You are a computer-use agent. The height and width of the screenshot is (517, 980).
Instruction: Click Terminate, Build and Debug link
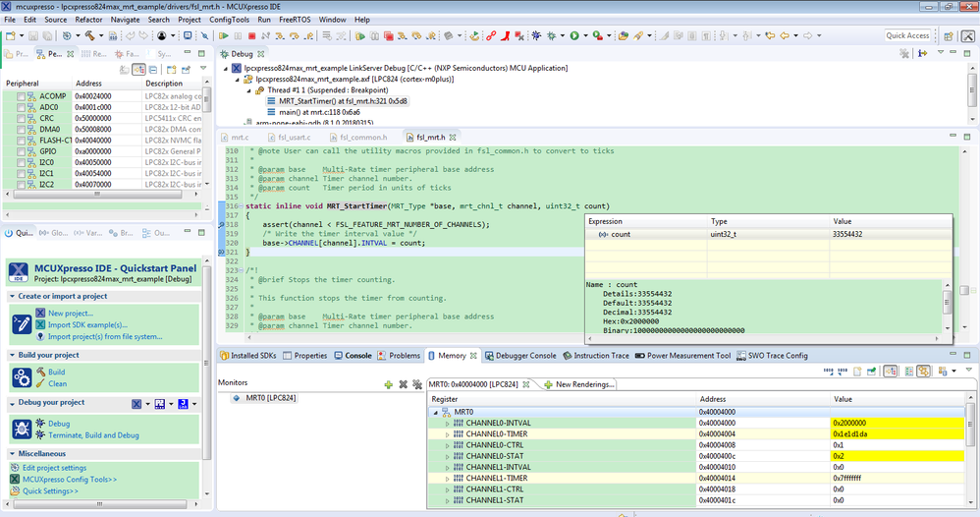click(93, 435)
